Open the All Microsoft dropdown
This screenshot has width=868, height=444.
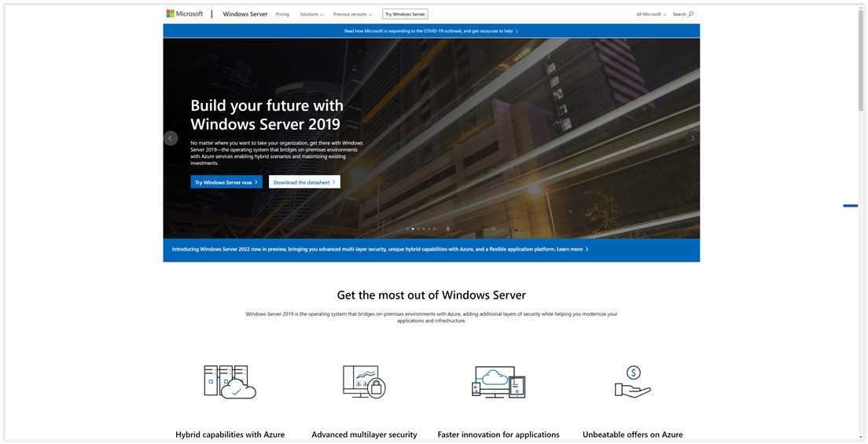(x=651, y=14)
